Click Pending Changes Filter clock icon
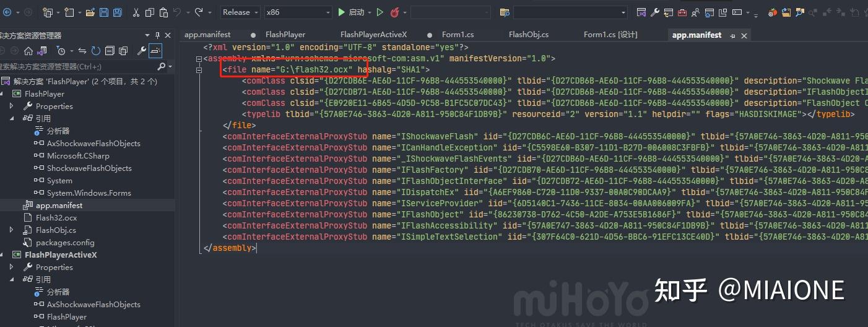Screen dimensions: 868x327 [61, 51]
